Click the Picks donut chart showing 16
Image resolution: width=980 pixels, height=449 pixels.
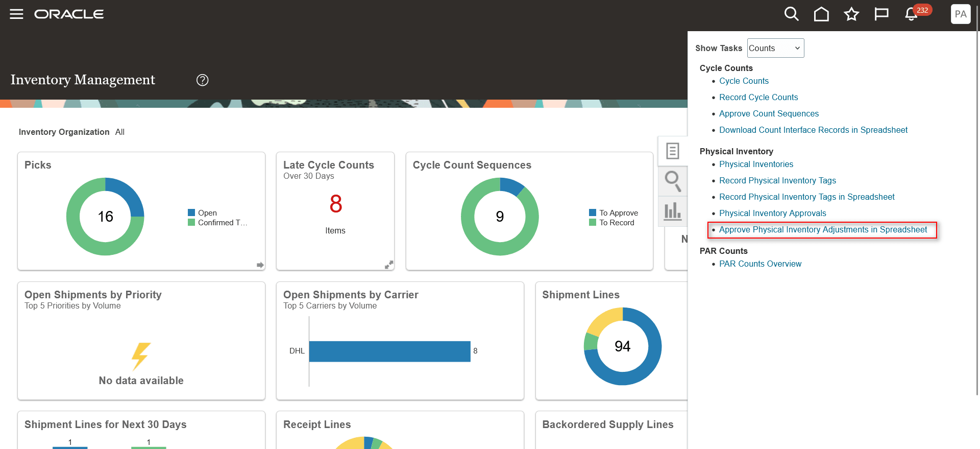[x=105, y=217]
